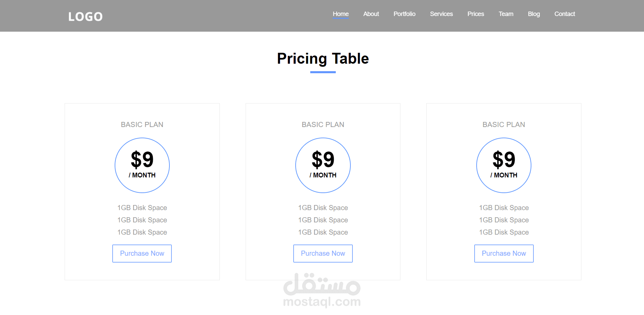Click the $9 price circle in left card
644x315 pixels.
(142, 165)
